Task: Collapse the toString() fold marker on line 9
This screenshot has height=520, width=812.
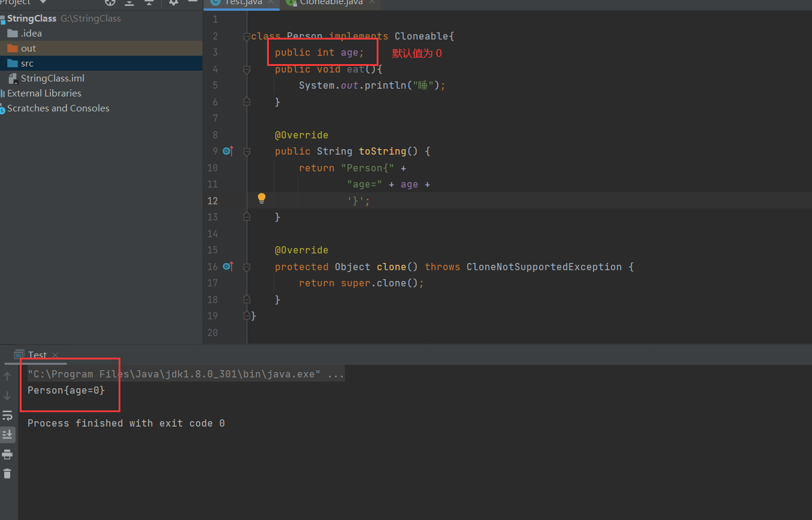Action: point(247,152)
